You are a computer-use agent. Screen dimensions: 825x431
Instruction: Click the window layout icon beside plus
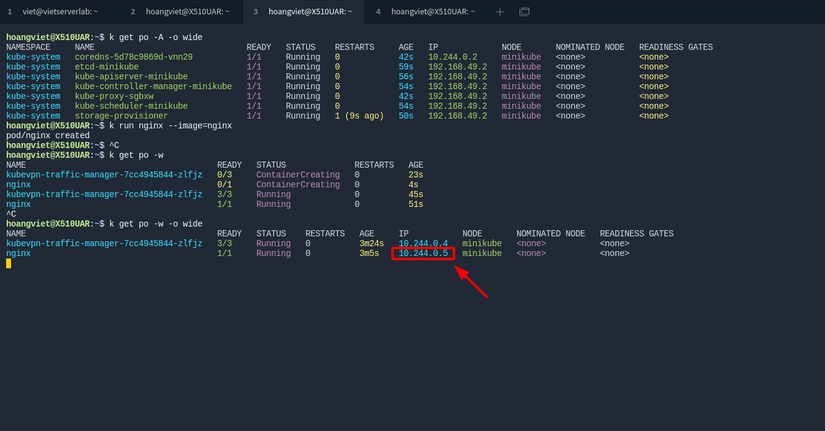[x=525, y=12]
